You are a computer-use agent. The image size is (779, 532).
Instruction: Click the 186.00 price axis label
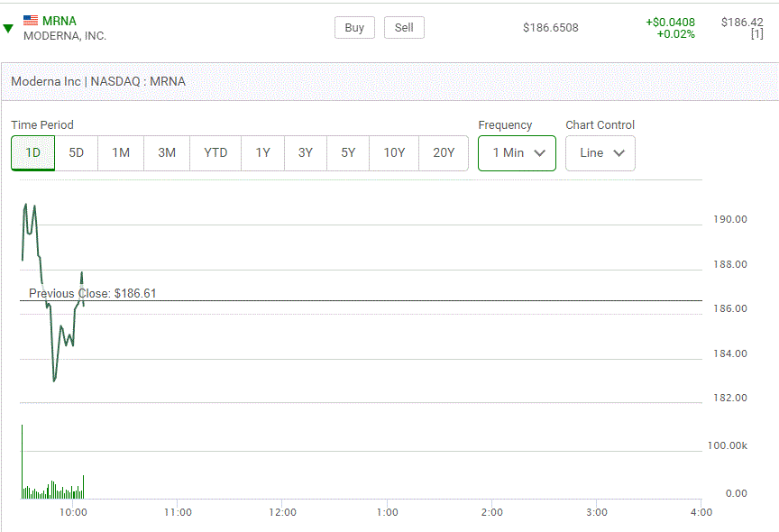coord(730,308)
